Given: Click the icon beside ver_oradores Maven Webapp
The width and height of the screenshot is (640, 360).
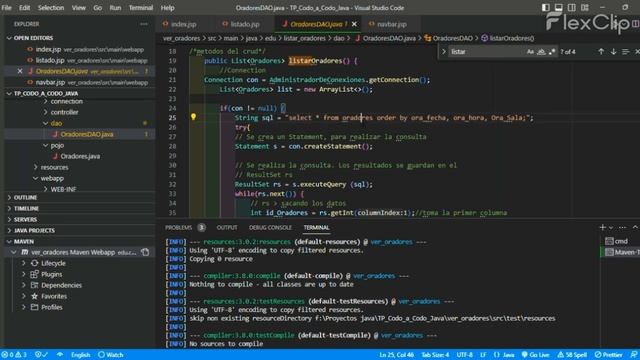Looking at the screenshot, I should (x=146, y=252).
